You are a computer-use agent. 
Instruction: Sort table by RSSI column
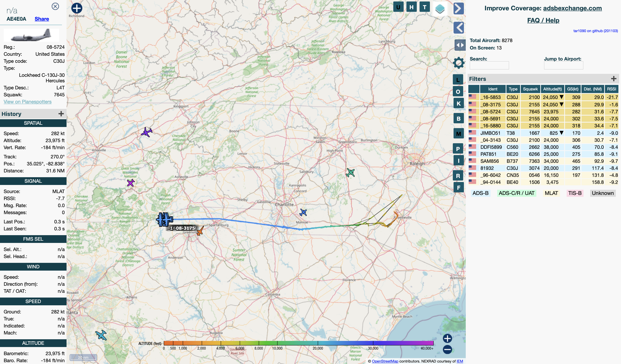(x=611, y=89)
